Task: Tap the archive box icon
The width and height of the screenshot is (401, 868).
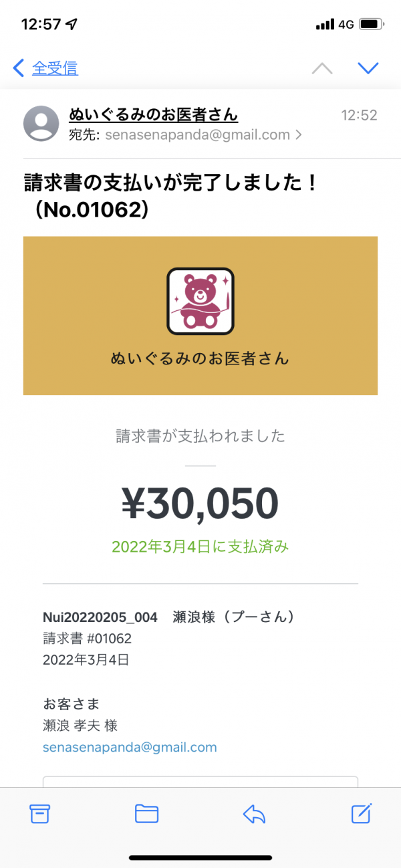Action: (x=40, y=813)
